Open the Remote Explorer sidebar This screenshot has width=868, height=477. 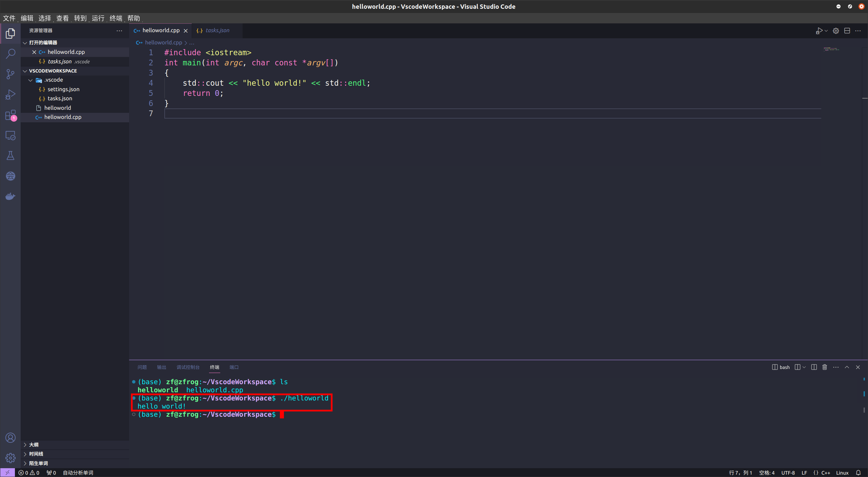[x=11, y=136]
